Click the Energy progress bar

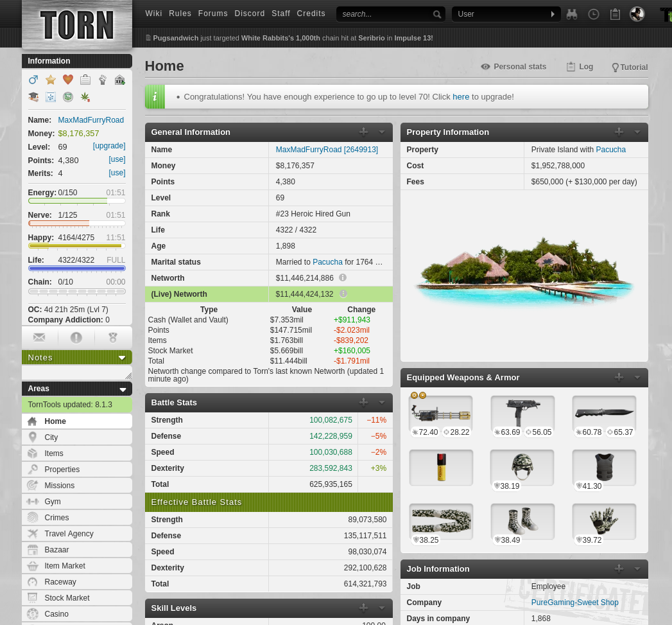pos(76,201)
